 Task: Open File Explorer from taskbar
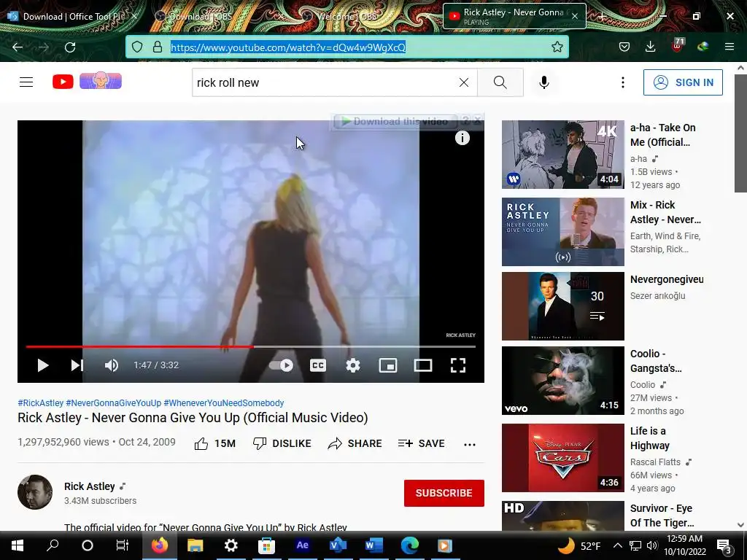196,545
